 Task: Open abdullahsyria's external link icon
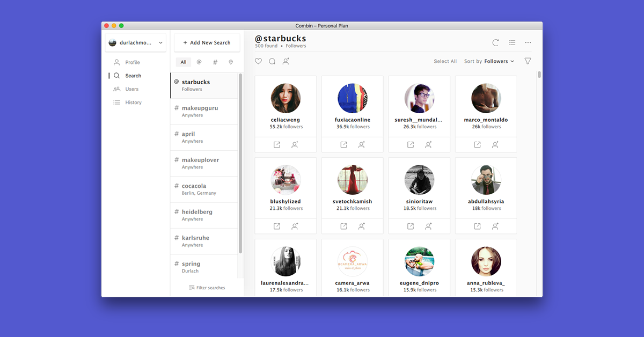click(x=477, y=226)
